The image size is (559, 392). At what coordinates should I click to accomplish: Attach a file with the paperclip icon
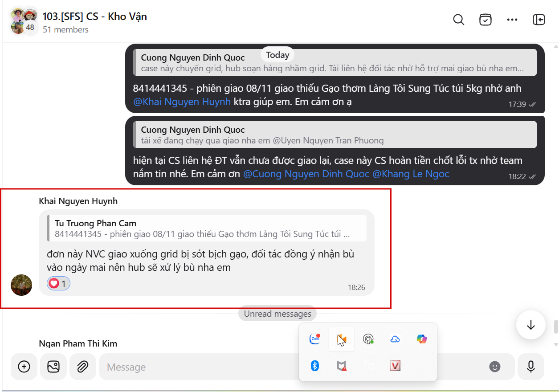83,367
